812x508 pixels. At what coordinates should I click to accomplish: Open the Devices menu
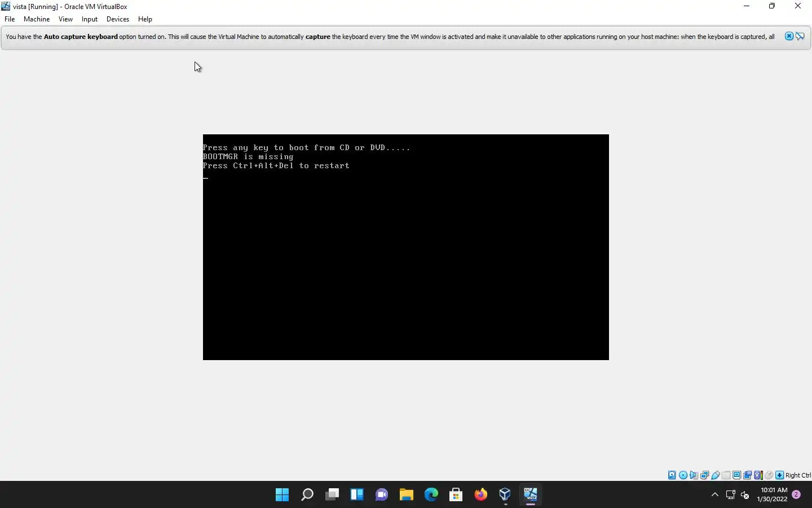[x=118, y=19]
